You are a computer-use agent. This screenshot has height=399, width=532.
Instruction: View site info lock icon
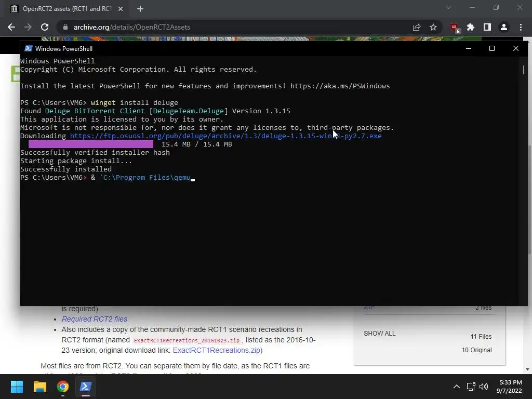(65, 27)
